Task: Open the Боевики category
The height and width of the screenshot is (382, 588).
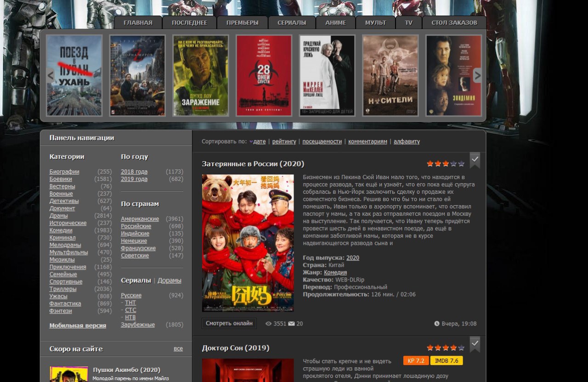Action: (61, 179)
